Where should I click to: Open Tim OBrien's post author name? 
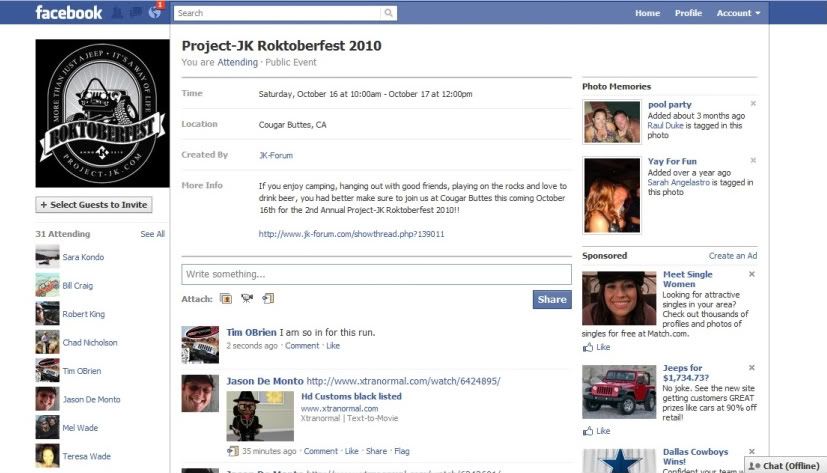pyautogui.click(x=251, y=333)
